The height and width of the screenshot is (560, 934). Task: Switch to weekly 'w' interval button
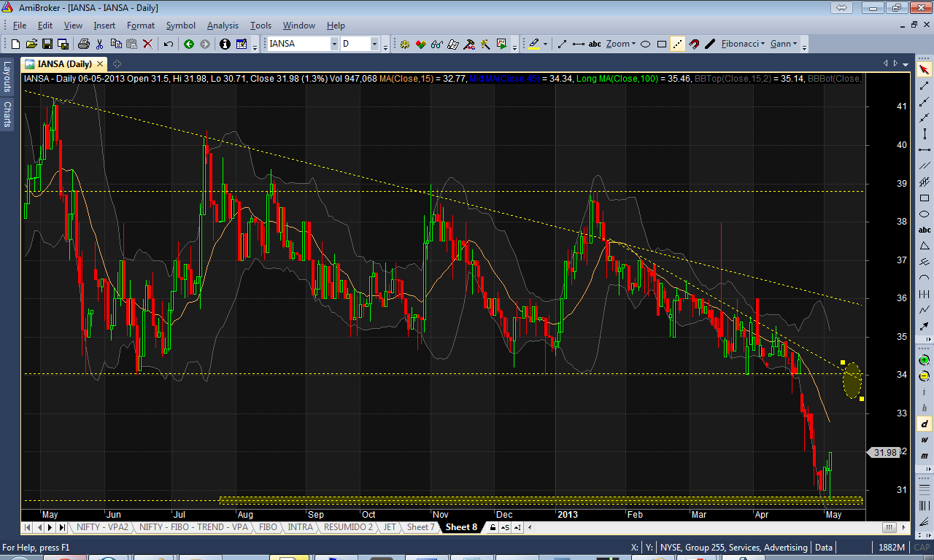[x=925, y=440]
